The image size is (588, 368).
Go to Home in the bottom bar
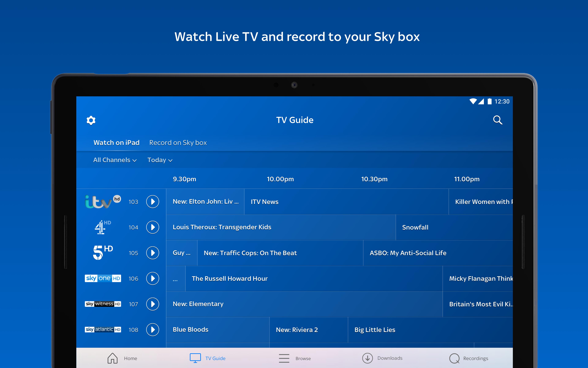coord(122,358)
